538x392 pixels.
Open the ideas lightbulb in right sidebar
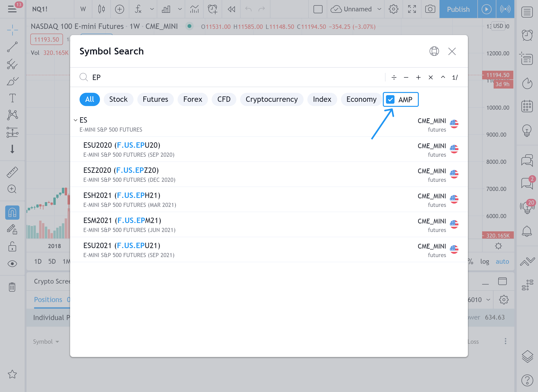(527, 131)
